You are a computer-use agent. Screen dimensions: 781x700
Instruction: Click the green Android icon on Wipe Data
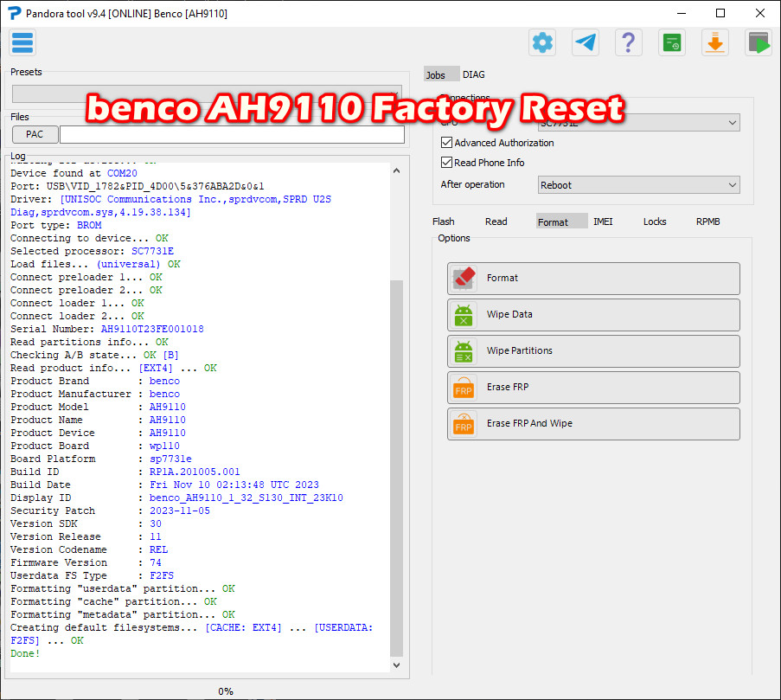tap(464, 315)
